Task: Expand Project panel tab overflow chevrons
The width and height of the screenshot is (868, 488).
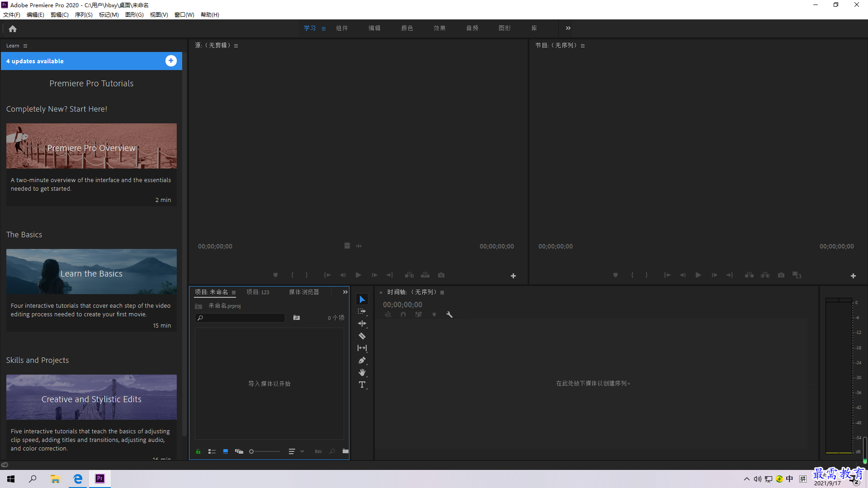Action: coord(345,292)
